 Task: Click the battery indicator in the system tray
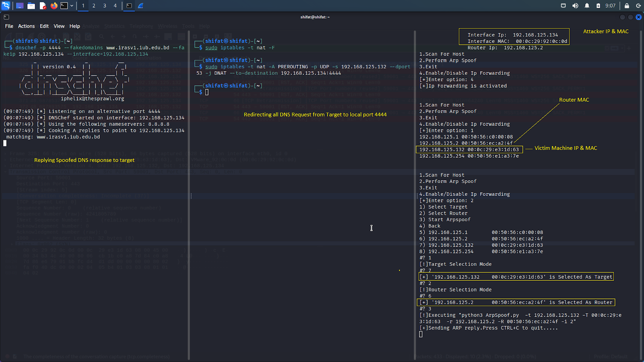point(599,6)
